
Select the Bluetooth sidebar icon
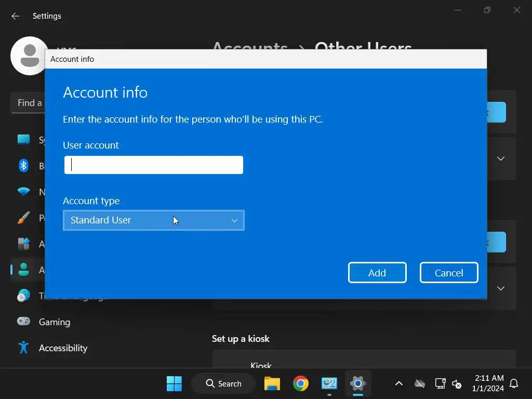(x=23, y=166)
